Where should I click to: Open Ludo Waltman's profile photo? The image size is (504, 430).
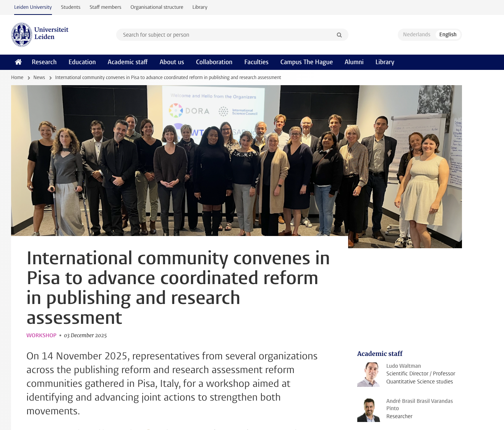tap(368, 374)
